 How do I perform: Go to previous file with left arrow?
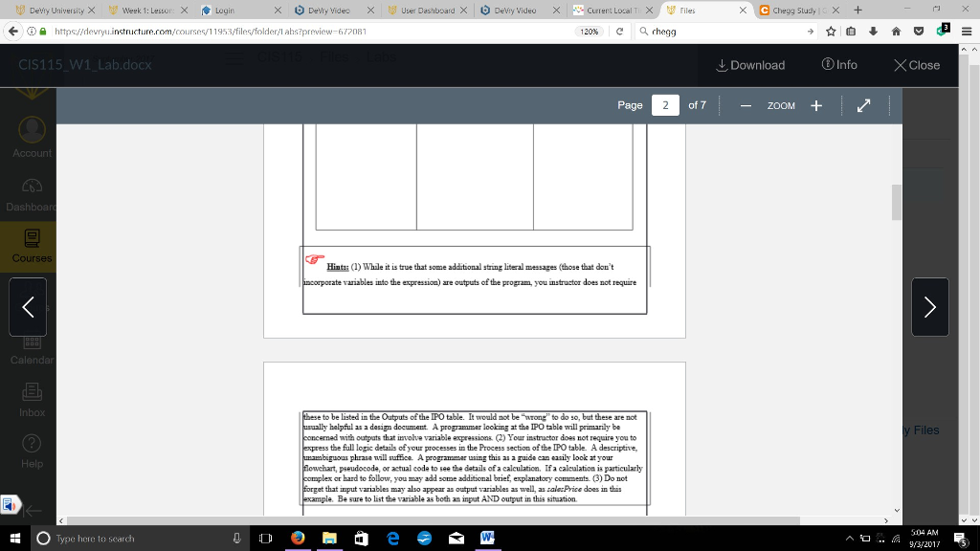coord(28,307)
